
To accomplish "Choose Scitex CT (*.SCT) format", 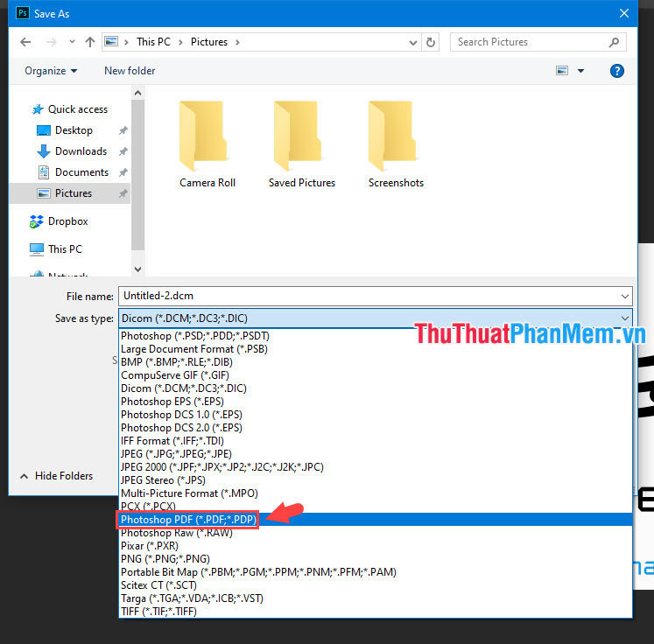I will point(375,585).
